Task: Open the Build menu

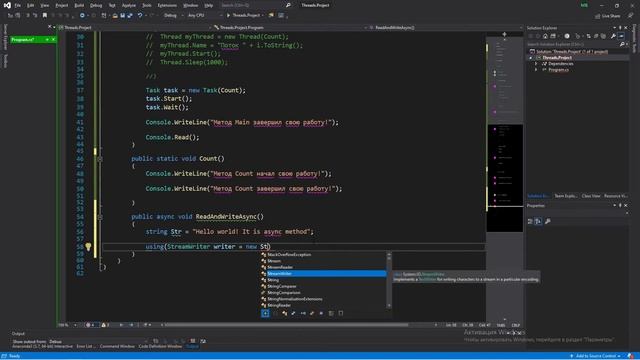Action: [x=79, y=5]
